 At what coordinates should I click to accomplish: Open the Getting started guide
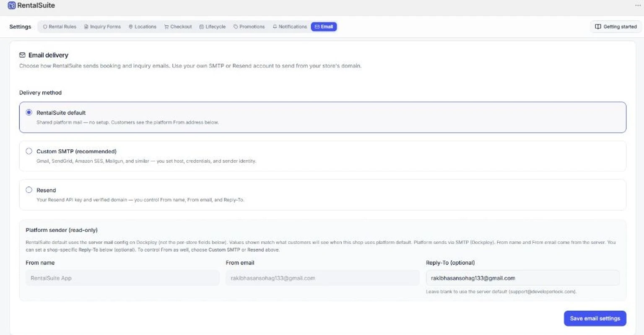616,26
